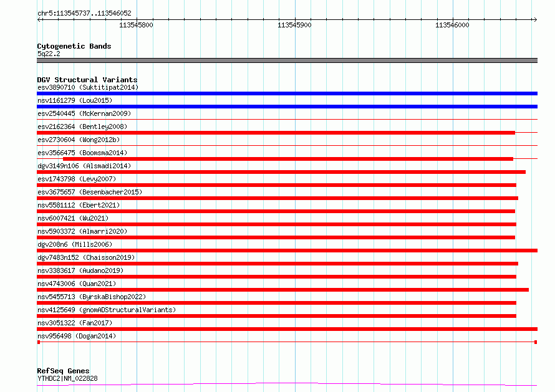Select red bar of esv3566475 Boomsma2014
Screen dimensions: 555x392
coord(288,159)
